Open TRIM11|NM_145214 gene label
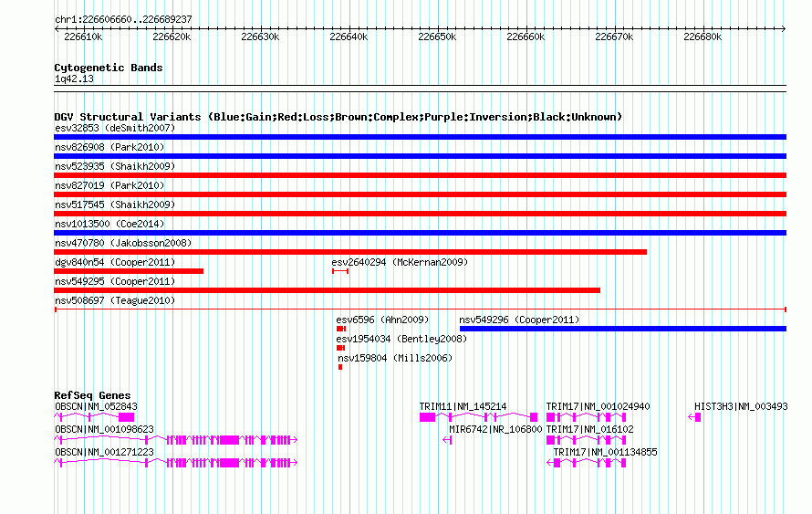Viewport: 812px width, 514px height. point(463,407)
